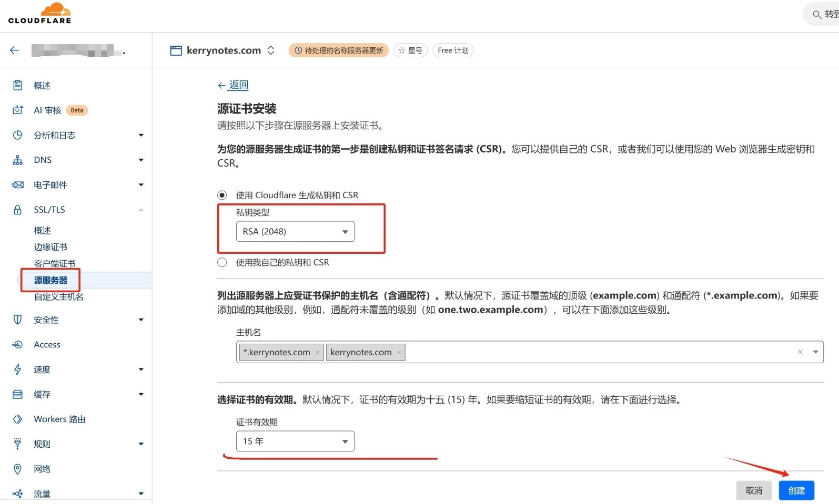Click the 安全性 shield icon
The image size is (839, 504).
[17, 320]
